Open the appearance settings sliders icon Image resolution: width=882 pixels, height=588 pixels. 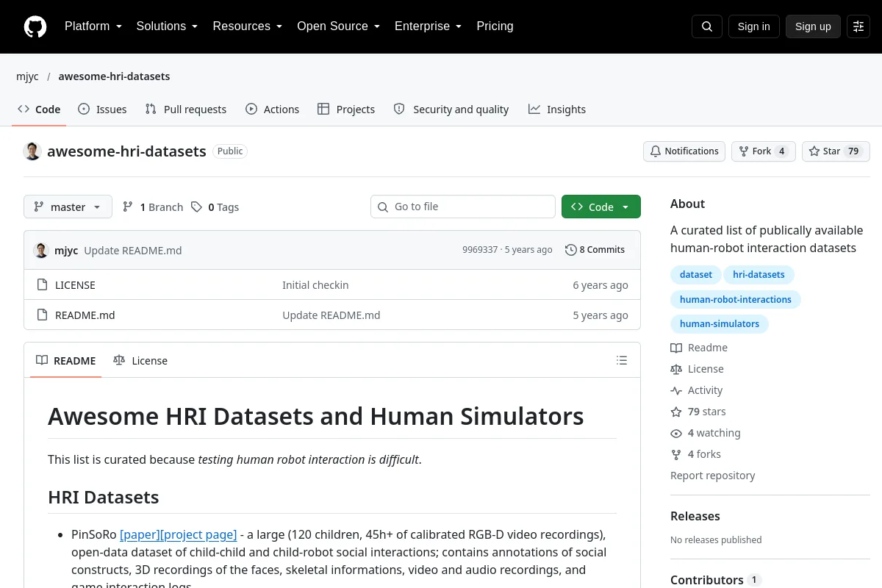[x=858, y=26]
